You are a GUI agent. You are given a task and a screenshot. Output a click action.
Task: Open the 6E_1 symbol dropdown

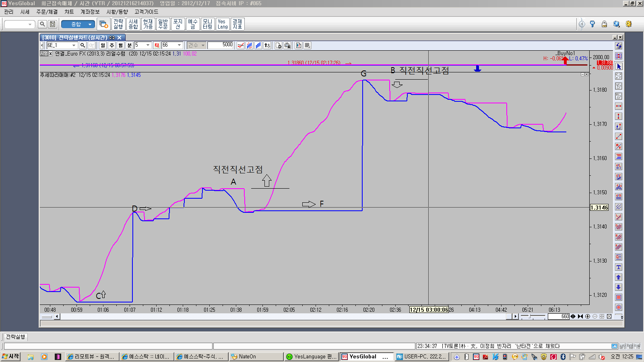tap(74, 45)
